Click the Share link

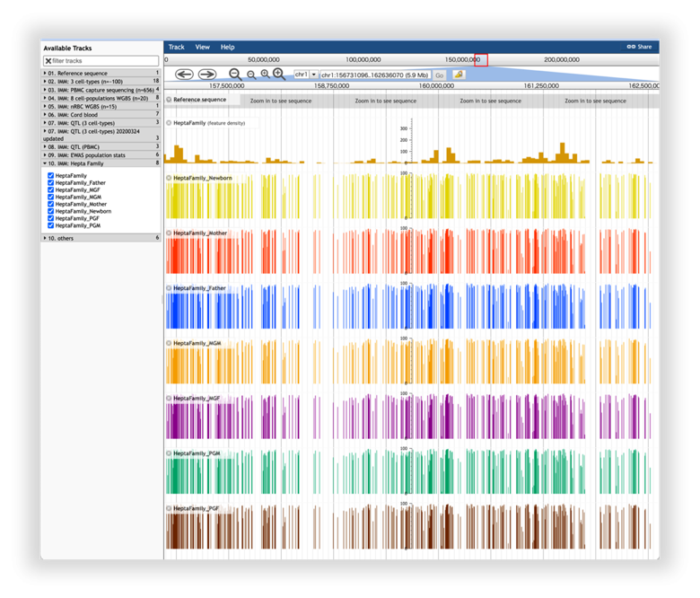pyautogui.click(x=639, y=47)
